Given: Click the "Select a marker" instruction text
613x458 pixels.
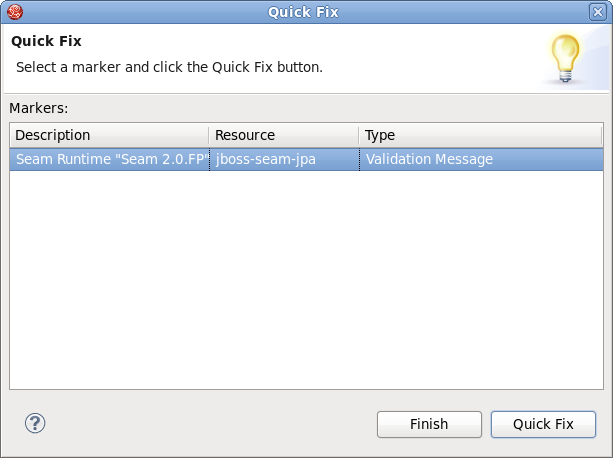Looking at the screenshot, I should [169, 68].
